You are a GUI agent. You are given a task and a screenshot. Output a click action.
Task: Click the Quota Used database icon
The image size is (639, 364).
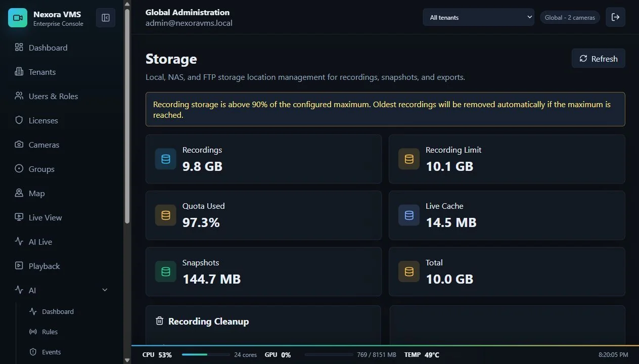(x=166, y=215)
